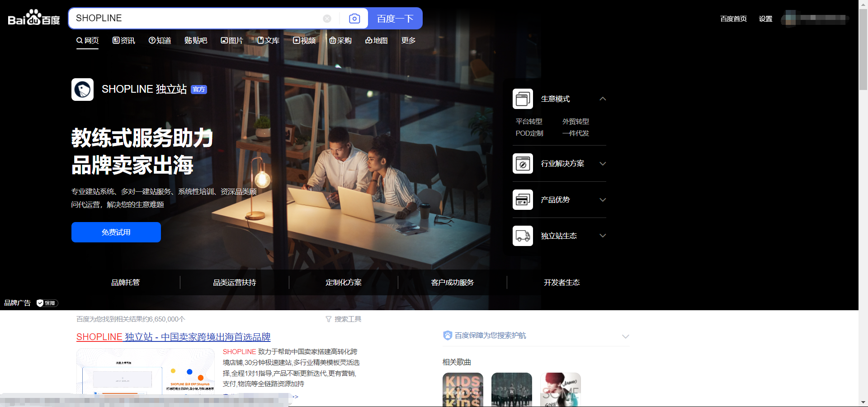Expand the 产品优势 section
Screen dimensions: 868x407
tap(603, 199)
